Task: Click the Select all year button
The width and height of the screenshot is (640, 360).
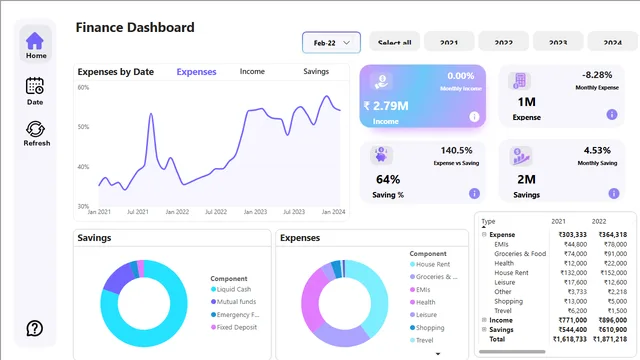Action: pyautogui.click(x=394, y=42)
